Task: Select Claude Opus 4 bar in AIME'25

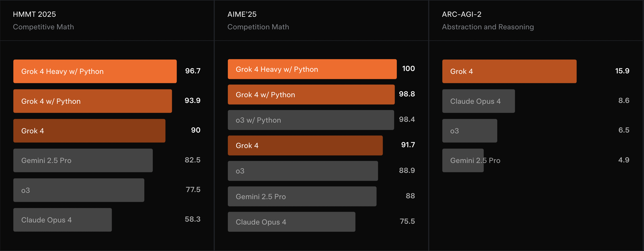Action: click(291, 222)
